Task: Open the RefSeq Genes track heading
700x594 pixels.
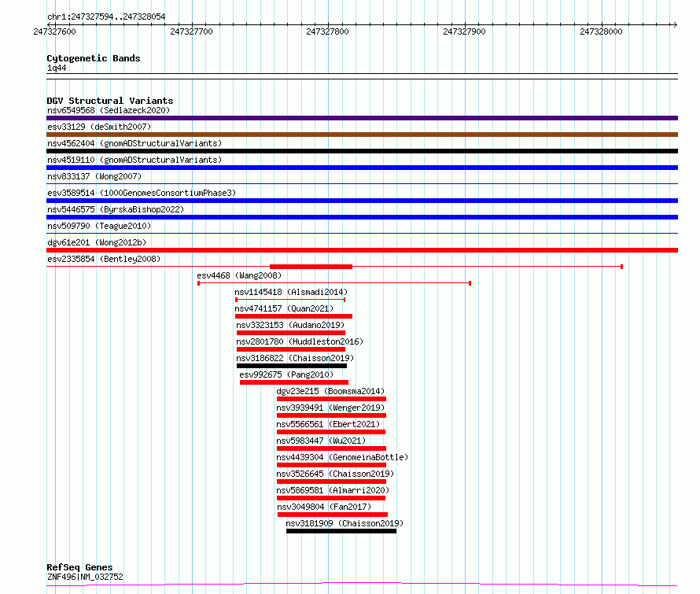Action: pyautogui.click(x=79, y=567)
